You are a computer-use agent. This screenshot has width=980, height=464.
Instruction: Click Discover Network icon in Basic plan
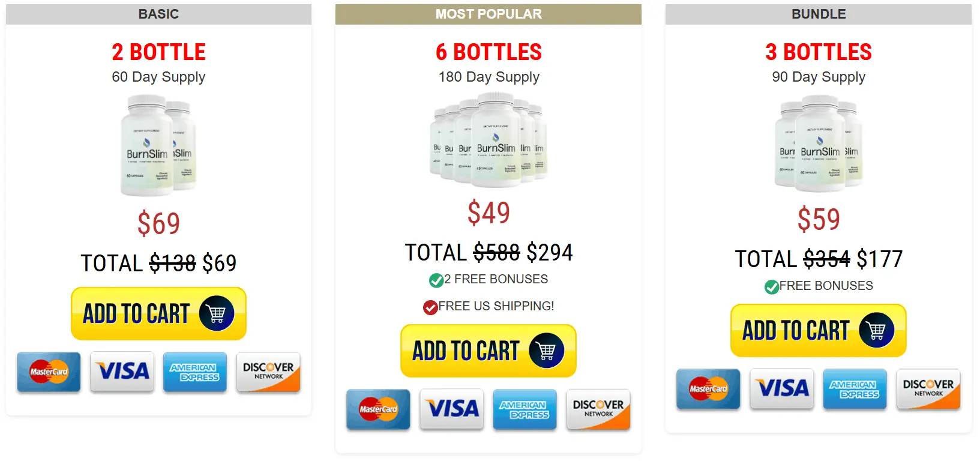tap(268, 372)
